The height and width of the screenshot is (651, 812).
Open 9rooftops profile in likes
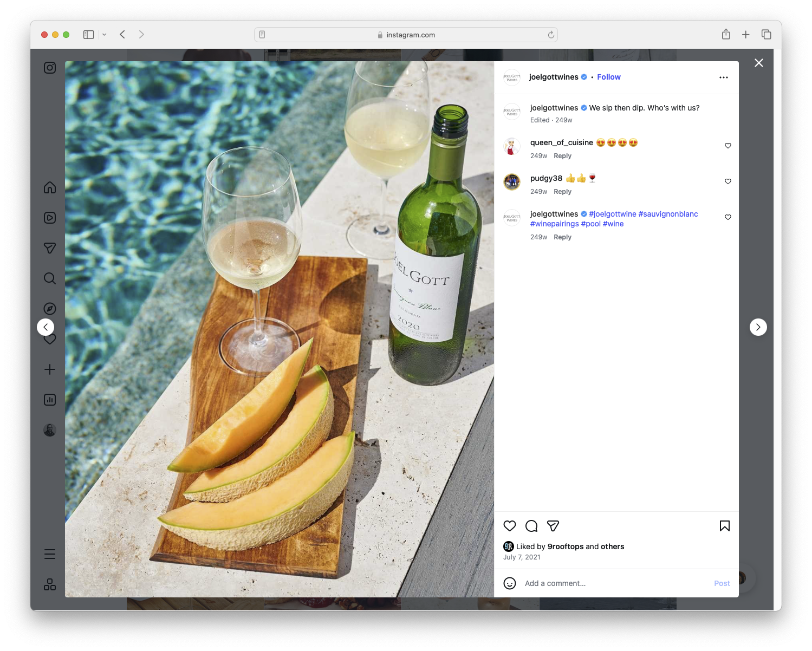[x=566, y=546]
